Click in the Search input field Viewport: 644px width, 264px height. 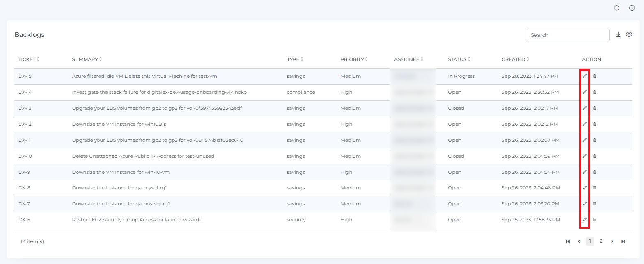click(568, 35)
